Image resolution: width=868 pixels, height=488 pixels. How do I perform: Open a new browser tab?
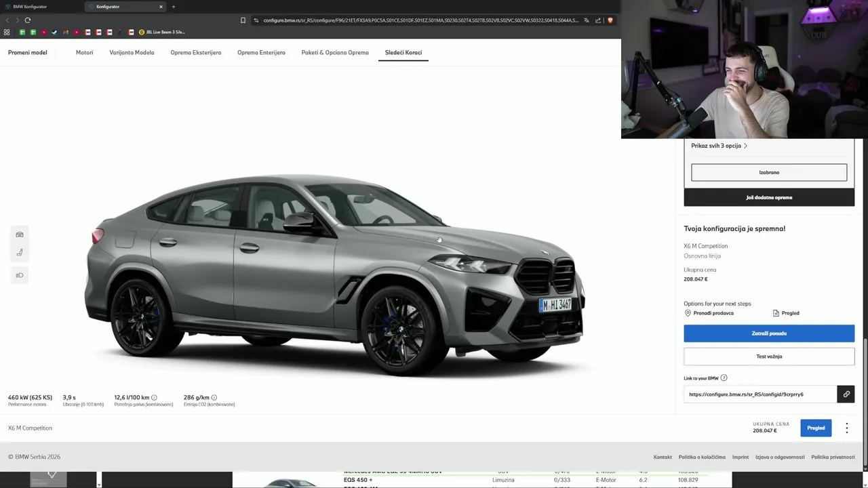pyautogui.click(x=173, y=7)
